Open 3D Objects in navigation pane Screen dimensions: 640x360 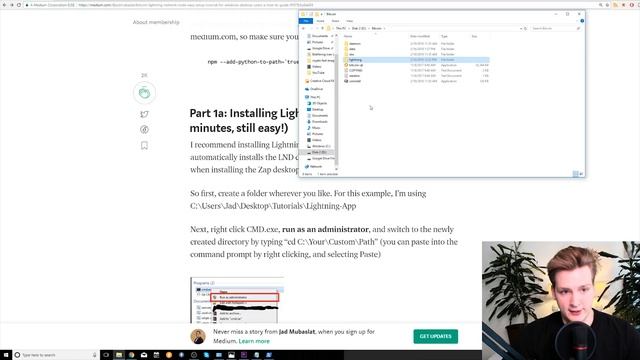[x=319, y=103]
